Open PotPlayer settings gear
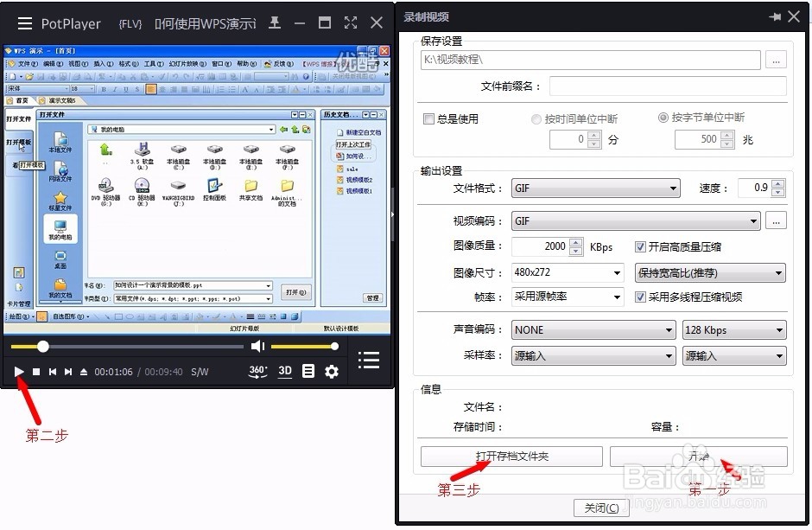This screenshot has height=530, width=812. (332, 371)
